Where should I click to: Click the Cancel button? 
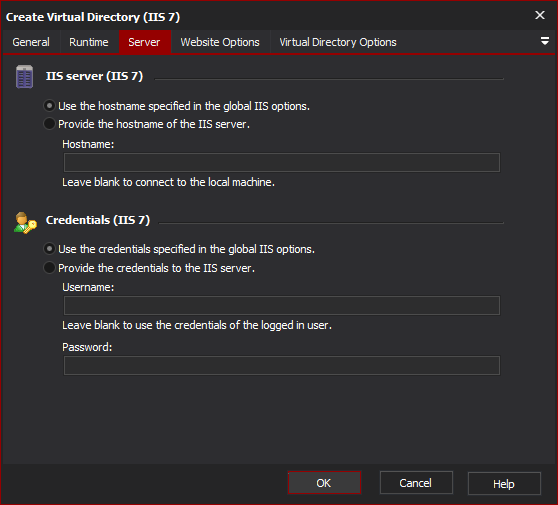(416, 483)
